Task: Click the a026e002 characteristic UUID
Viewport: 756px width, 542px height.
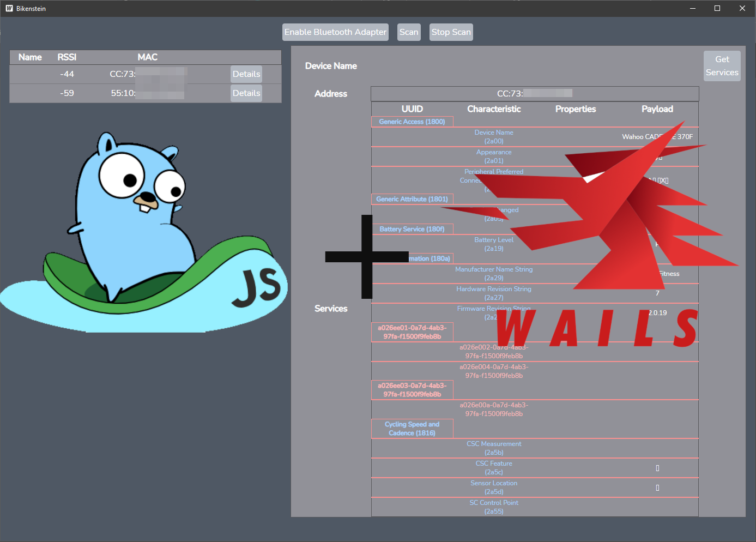Action: (x=494, y=352)
